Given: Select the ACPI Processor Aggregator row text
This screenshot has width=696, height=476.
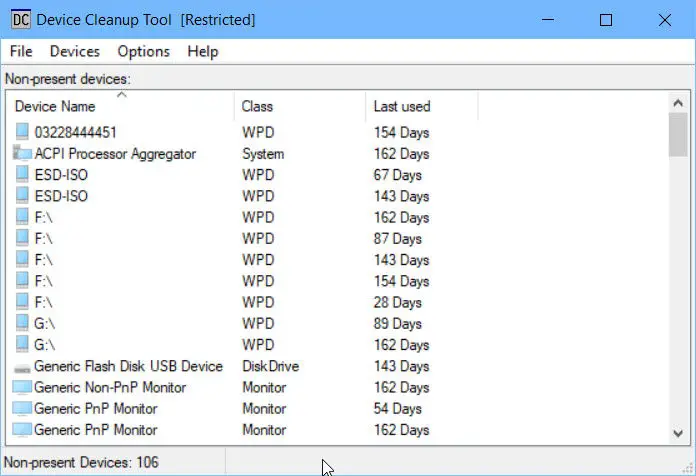Looking at the screenshot, I should 115,154.
